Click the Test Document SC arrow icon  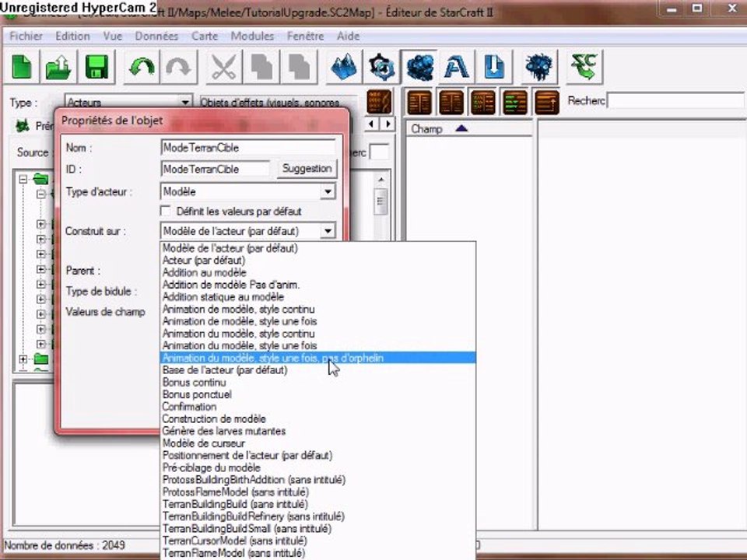584,67
